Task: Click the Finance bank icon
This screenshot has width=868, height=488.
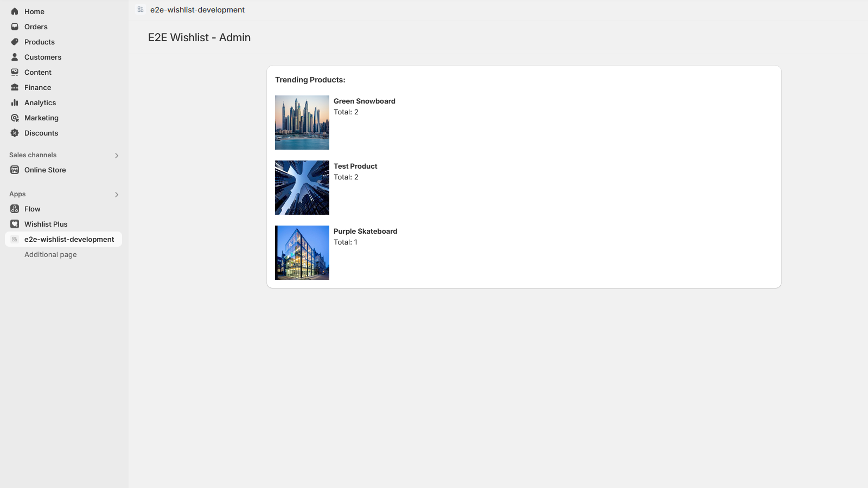Action: click(x=15, y=87)
